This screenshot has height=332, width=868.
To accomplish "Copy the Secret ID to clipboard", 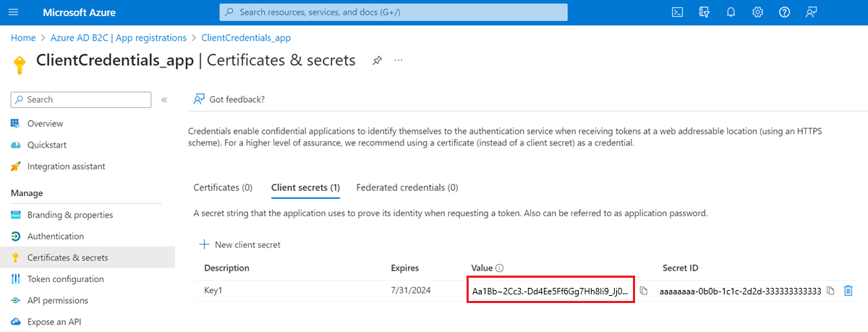I will 830,291.
